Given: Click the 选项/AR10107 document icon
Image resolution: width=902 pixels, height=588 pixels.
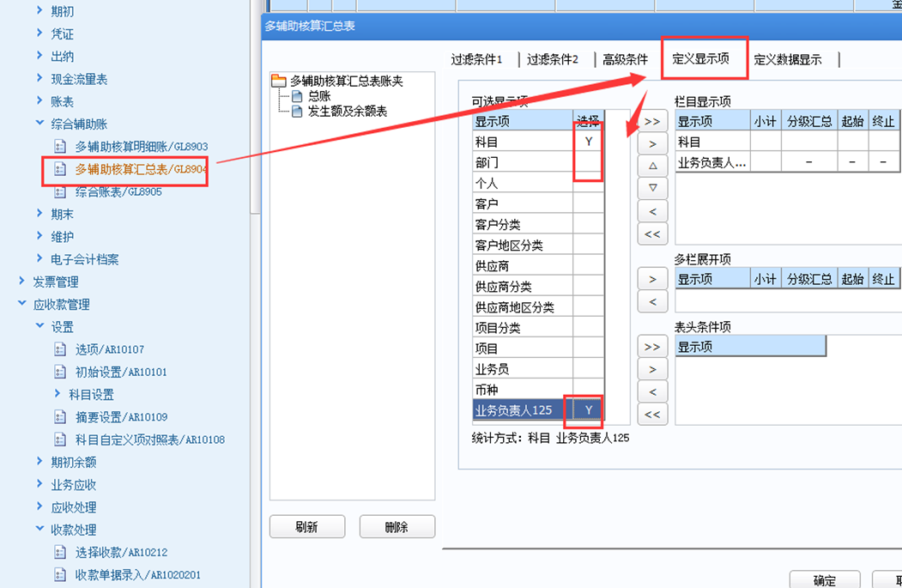Looking at the screenshot, I should coord(60,349).
